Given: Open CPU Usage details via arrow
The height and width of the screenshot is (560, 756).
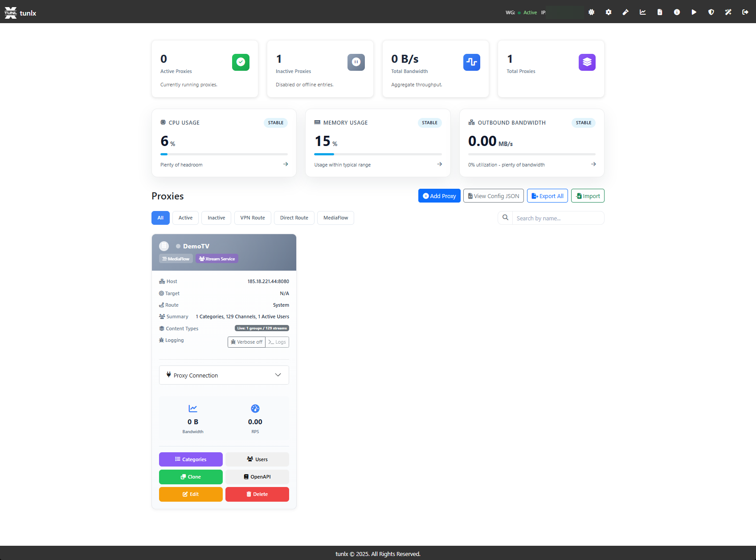Looking at the screenshot, I should click(285, 164).
